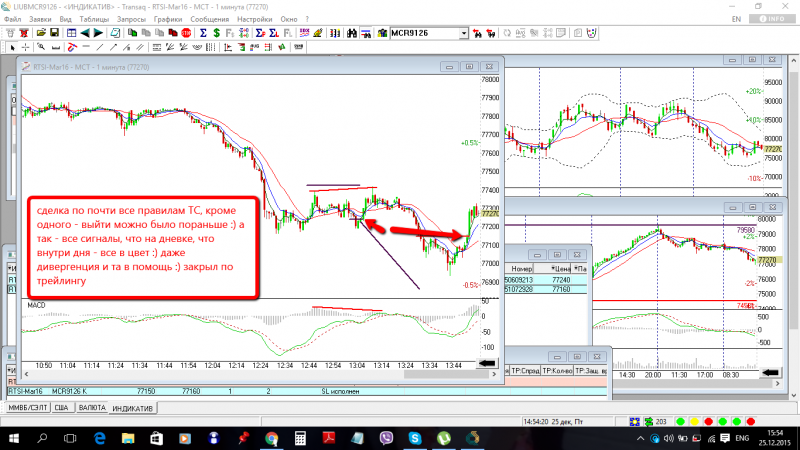Image resolution: width=800 pixels, height=450 pixels.
Task: Click the EN language indicator in menu bar
Action: coord(736,19)
